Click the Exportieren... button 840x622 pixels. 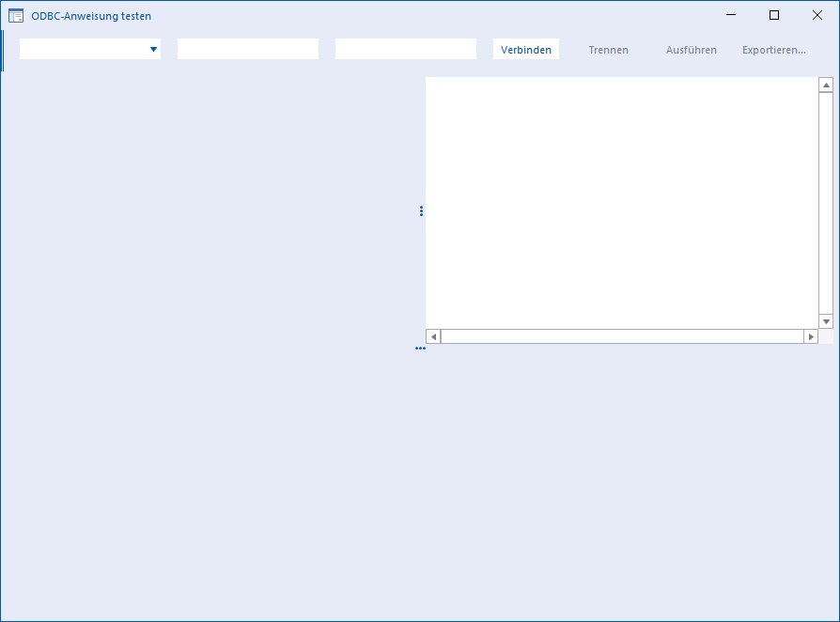(774, 49)
